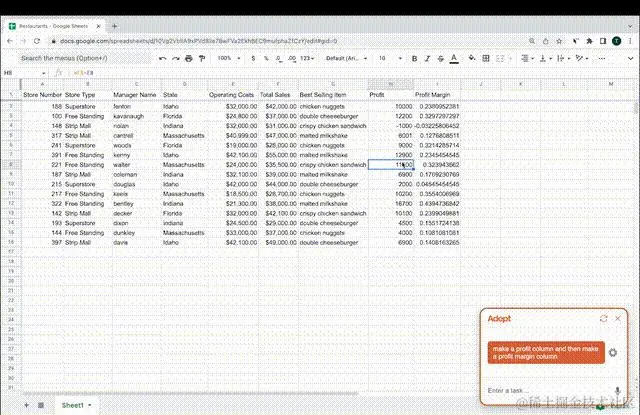Open the zoom 100% dropdown
Image resolution: width=640 pixels, height=415 pixels.
pyautogui.click(x=229, y=58)
